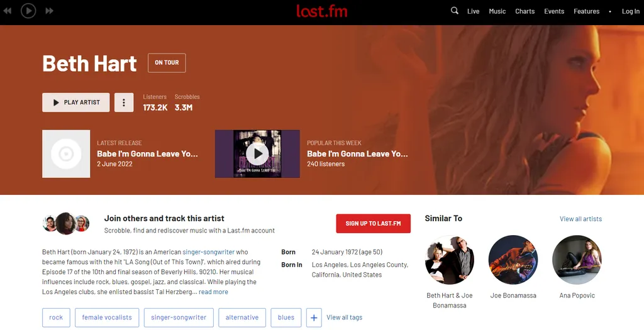Image resolution: width=644 pixels, height=330 pixels.
Task: Select the blues tag
Action: (x=286, y=317)
